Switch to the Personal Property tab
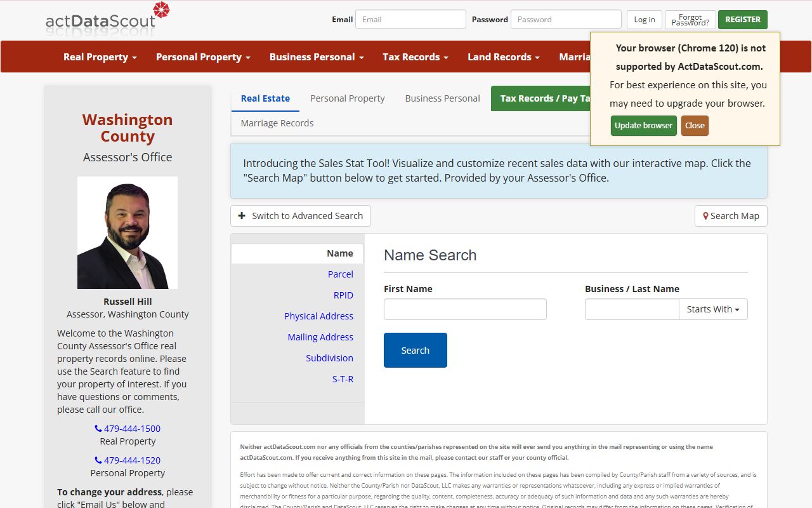The width and height of the screenshot is (812, 508). [x=348, y=98]
